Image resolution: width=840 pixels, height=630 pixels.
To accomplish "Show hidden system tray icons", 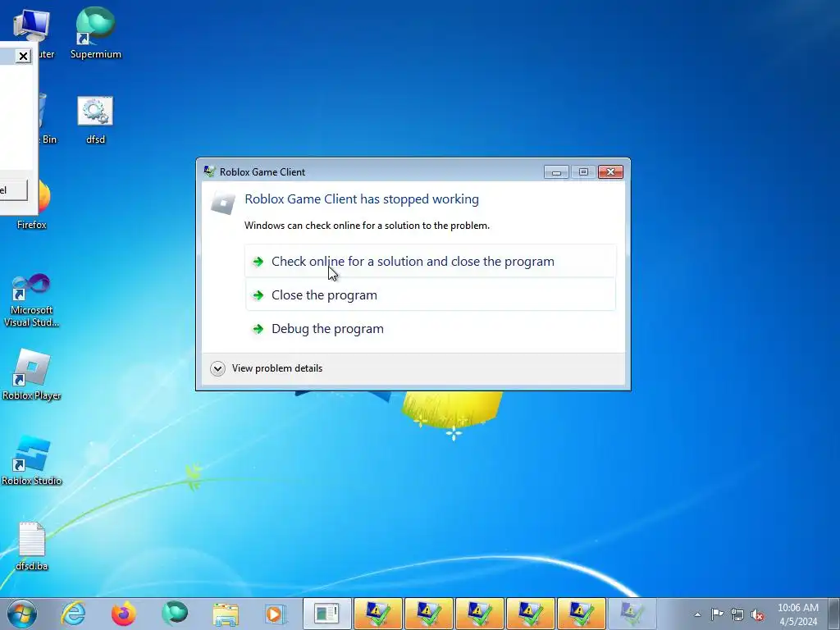I will [x=697, y=614].
